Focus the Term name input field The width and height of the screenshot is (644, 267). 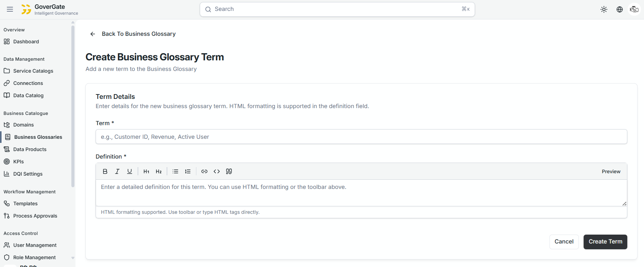[361, 137]
